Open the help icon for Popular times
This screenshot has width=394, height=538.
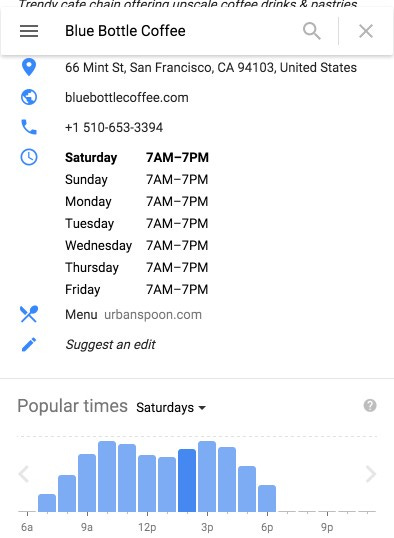coord(370,406)
